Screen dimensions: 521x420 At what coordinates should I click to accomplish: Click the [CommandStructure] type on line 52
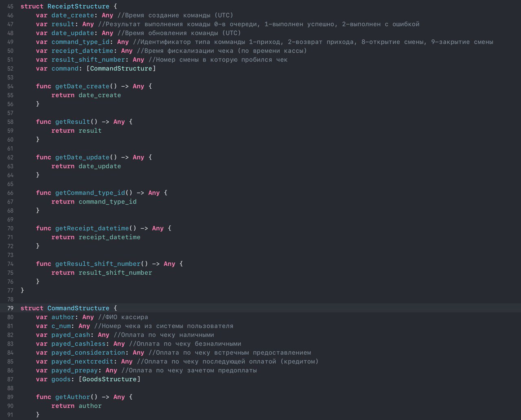click(x=121, y=69)
